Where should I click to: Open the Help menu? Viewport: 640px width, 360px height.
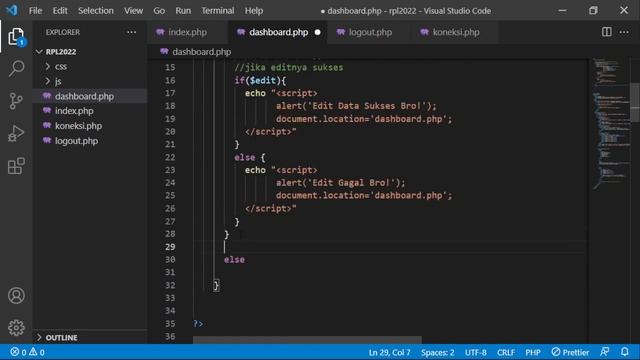(x=254, y=11)
